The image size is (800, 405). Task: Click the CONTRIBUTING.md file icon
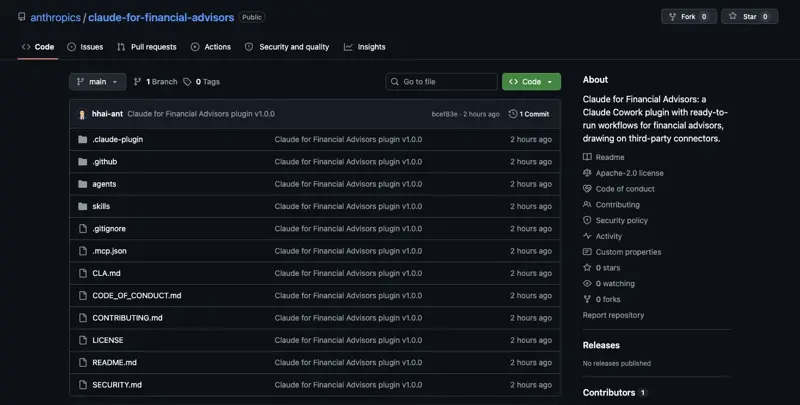pyautogui.click(x=83, y=318)
